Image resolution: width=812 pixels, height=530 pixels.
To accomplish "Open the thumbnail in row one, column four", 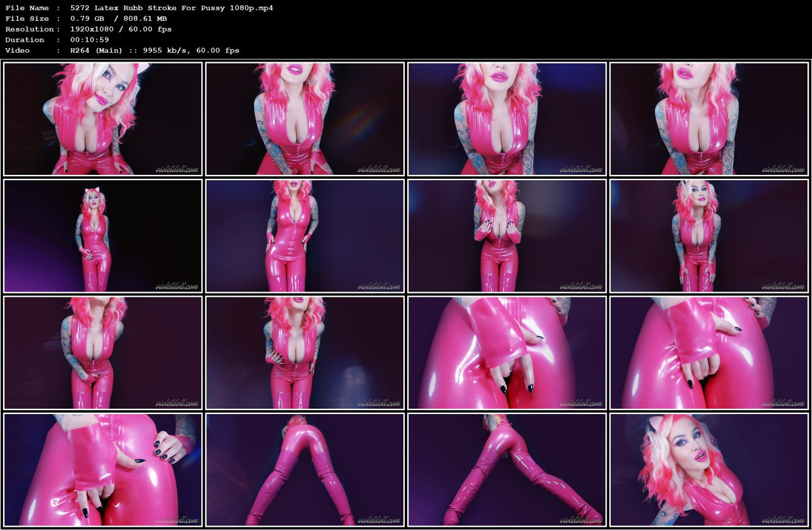I will (x=709, y=119).
